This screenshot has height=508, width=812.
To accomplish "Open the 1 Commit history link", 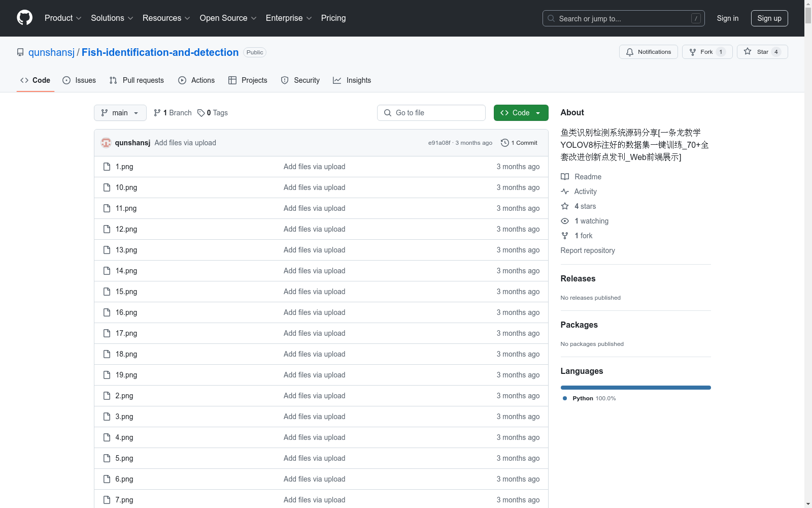I will click(x=519, y=143).
